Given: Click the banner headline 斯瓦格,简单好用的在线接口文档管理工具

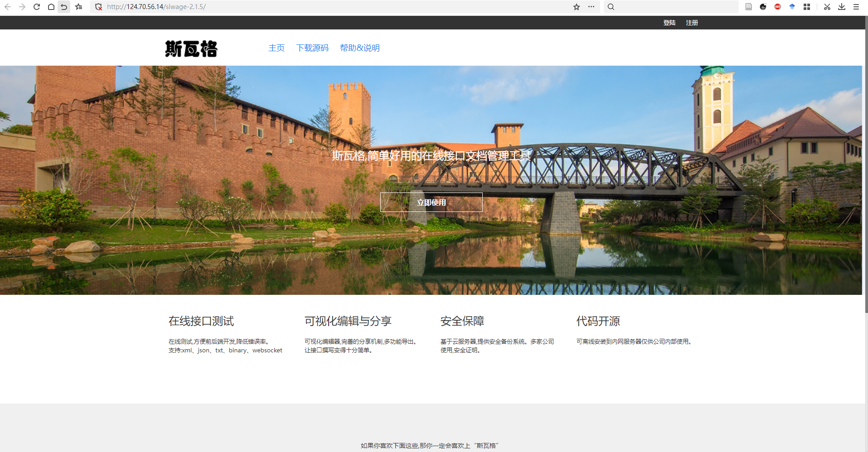Looking at the screenshot, I should pyautogui.click(x=431, y=156).
